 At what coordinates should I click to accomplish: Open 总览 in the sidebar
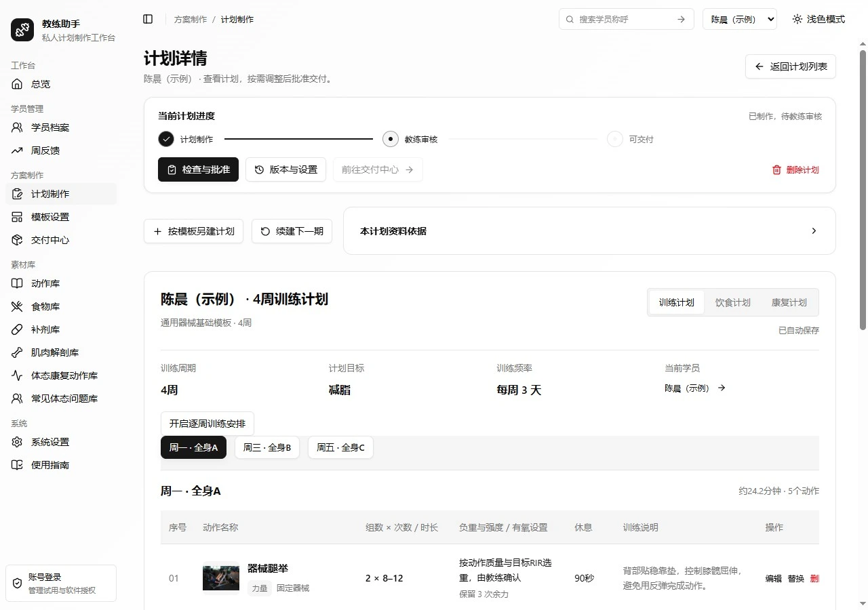(61, 84)
